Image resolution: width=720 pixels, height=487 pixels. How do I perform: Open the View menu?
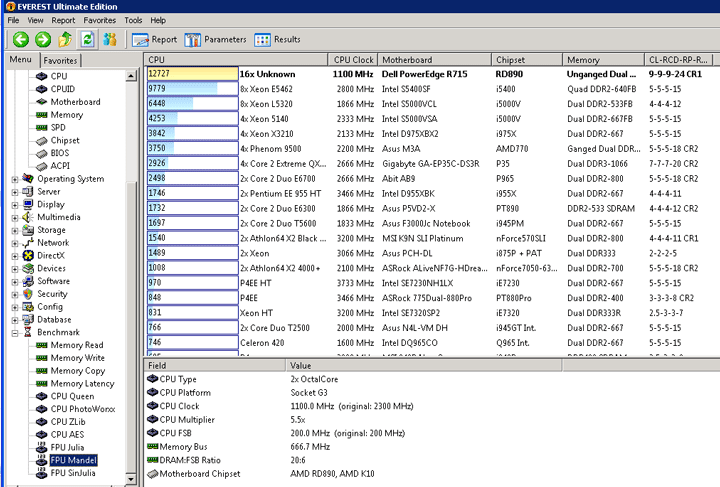pyautogui.click(x=35, y=20)
